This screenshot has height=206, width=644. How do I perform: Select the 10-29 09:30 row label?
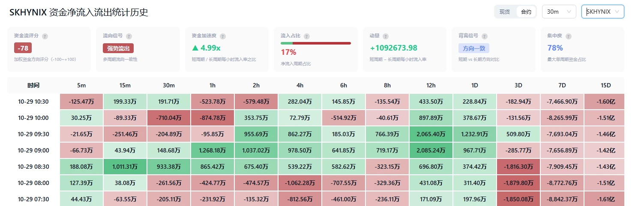tap(33, 134)
